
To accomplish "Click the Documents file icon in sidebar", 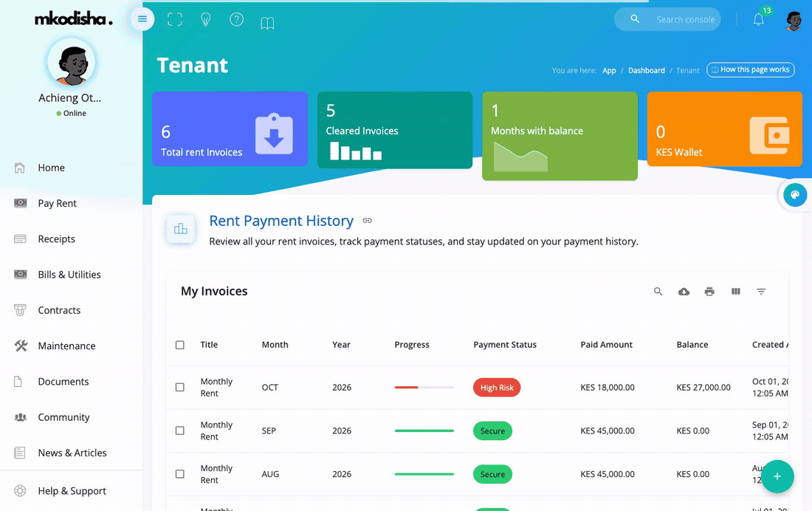I will pos(18,382).
